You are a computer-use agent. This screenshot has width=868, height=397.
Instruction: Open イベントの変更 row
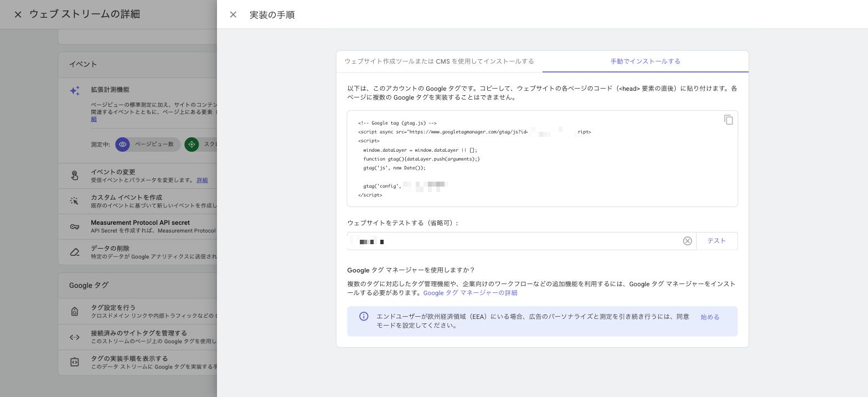[x=137, y=176]
